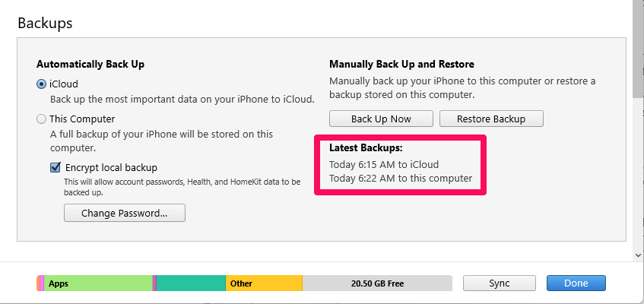Uncheck Encrypt local backup checkbox
644x304 pixels.
55,168
